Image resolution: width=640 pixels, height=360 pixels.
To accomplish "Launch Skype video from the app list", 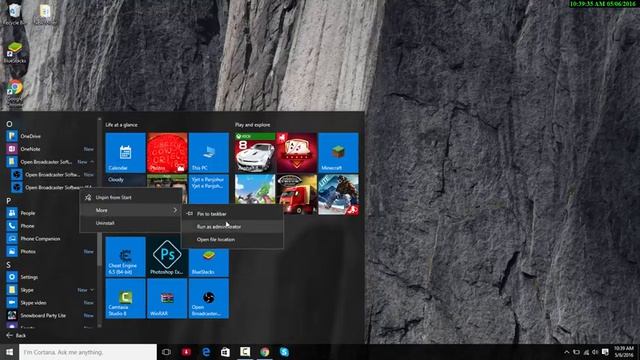I will point(49,303).
